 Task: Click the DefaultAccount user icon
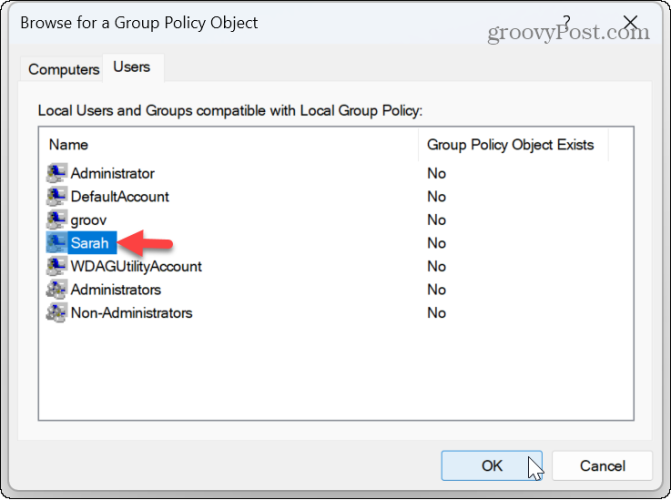point(56,196)
